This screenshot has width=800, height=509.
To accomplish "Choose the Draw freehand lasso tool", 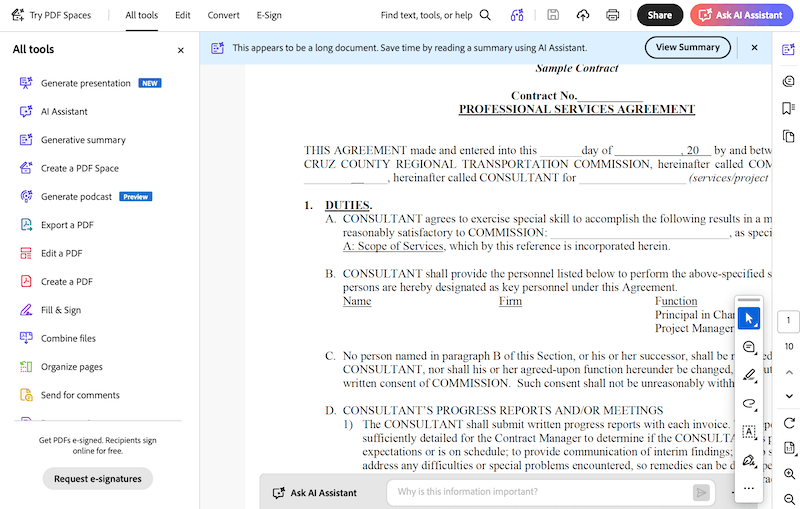I will pyautogui.click(x=748, y=403).
